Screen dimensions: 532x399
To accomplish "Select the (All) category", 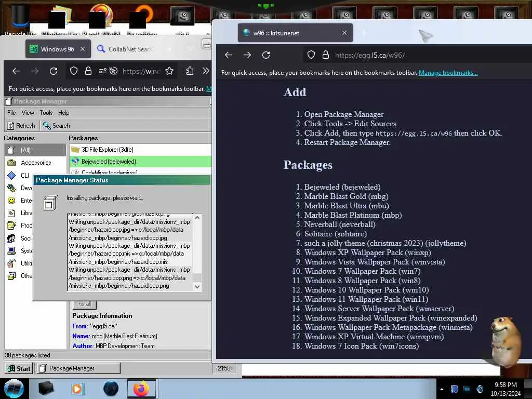I will (35, 150).
